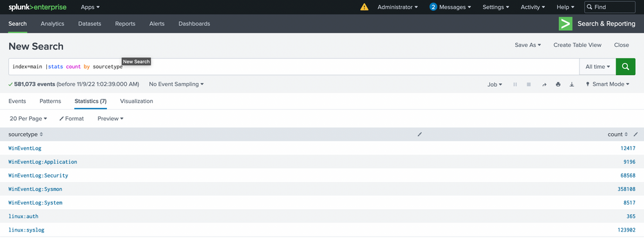This screenshot has height=238, width=644.
Task: Export results with the download icon
Action: (572, 84)
